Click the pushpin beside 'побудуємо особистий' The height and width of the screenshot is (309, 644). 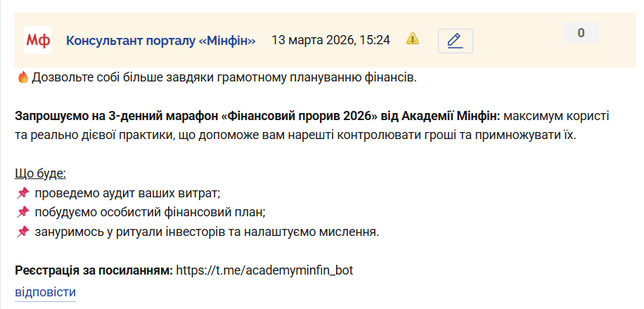coord(22,212)
